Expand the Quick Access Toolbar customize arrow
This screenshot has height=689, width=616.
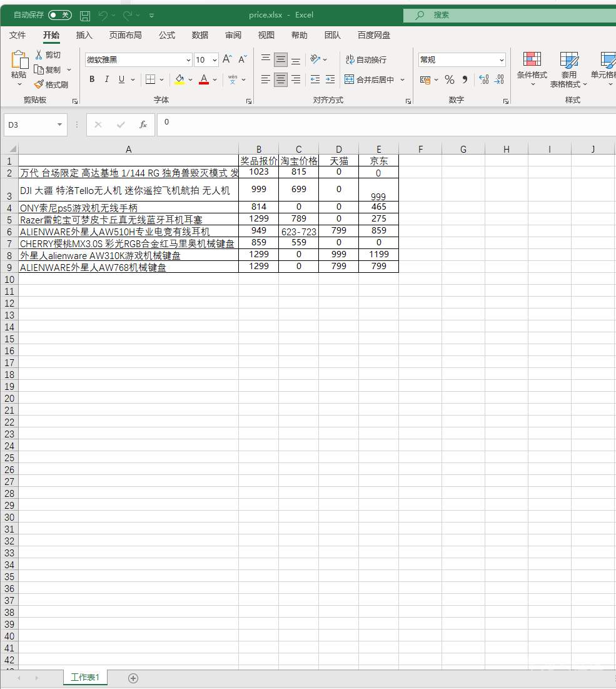pyautogui.click(x=151, y=16)
